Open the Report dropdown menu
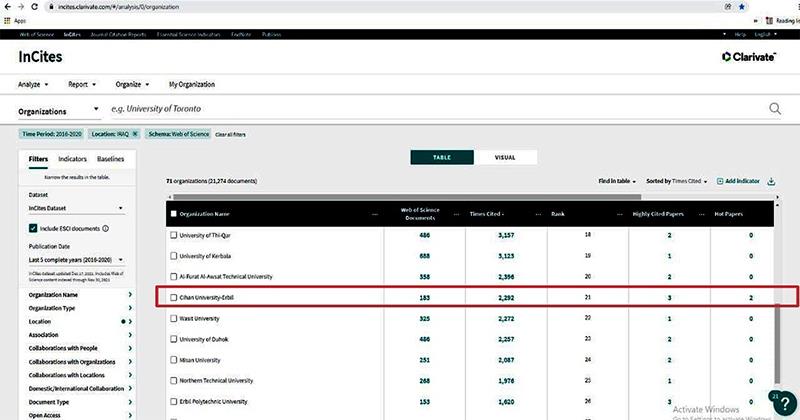This screenshot has height=420, width=800. (82, 84)
